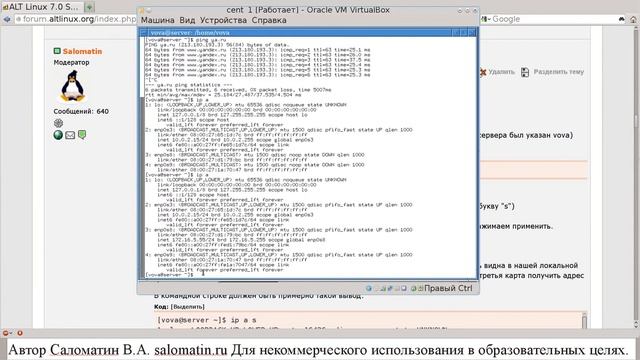Screen dimensions: 640x360
Task: Click the [Выделить] code select link
Action: pyautogui.click(x=187, y=307)
